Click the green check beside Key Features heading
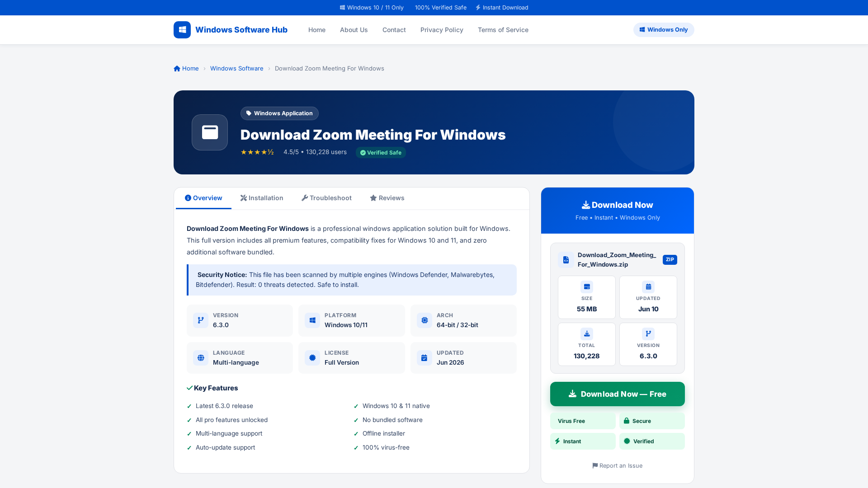Screen dimensions: 868x488 (x=189, y=388)
